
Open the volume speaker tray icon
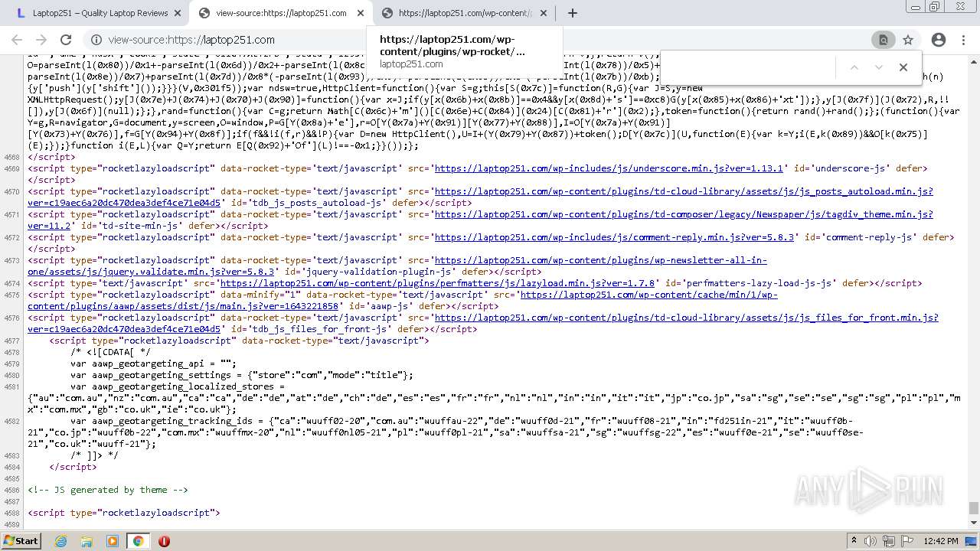(870, 541)
